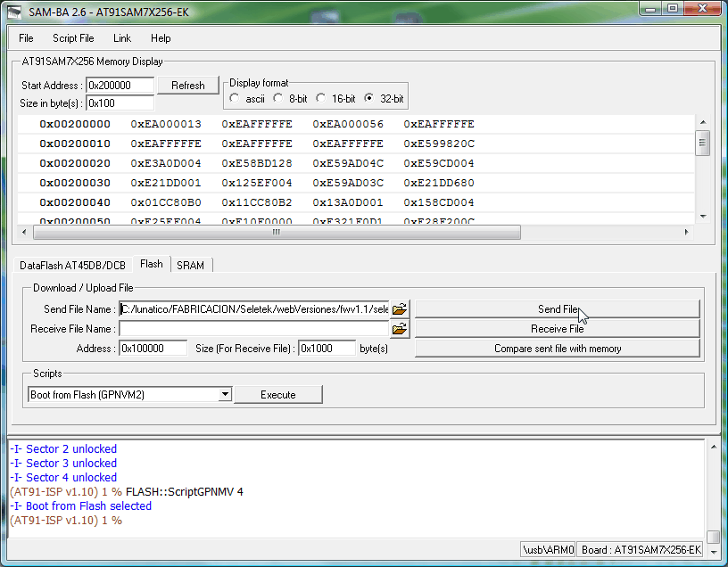Click memory value 0xEA000056
This screenshot has height=567, width=728.
pos(348,124)
